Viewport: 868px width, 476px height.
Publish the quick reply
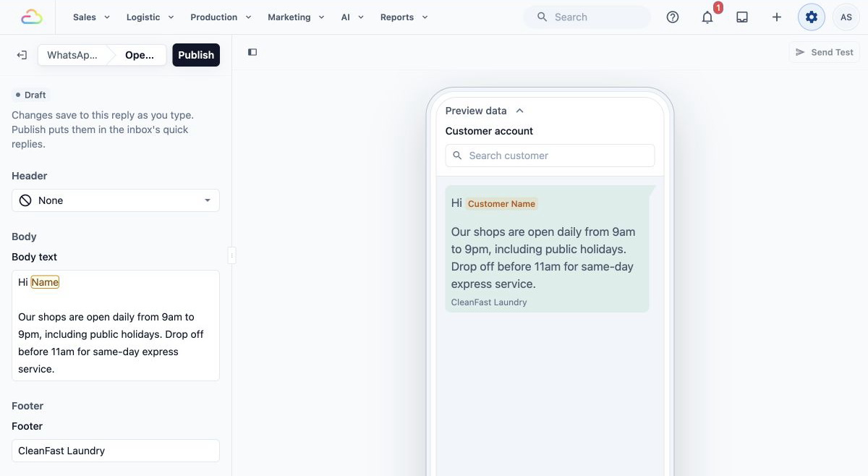196,55
